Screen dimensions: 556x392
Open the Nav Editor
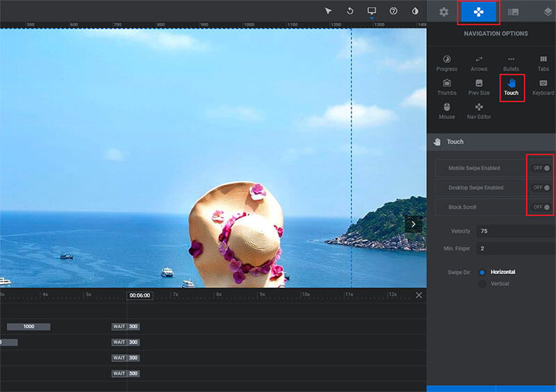click(479, 111)
